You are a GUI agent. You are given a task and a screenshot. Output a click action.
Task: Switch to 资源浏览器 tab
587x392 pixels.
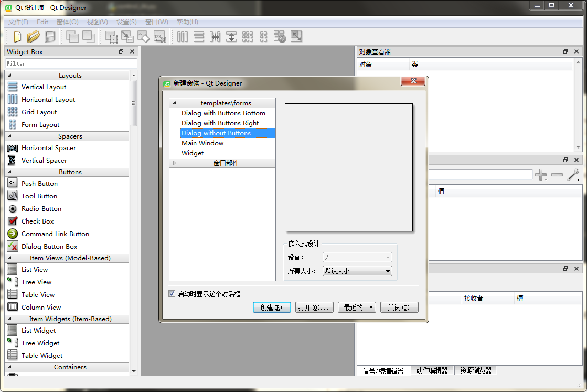coord(475,370)
